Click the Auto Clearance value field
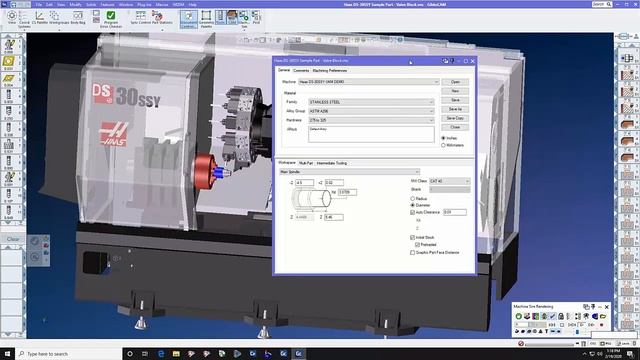 point(455,212)
